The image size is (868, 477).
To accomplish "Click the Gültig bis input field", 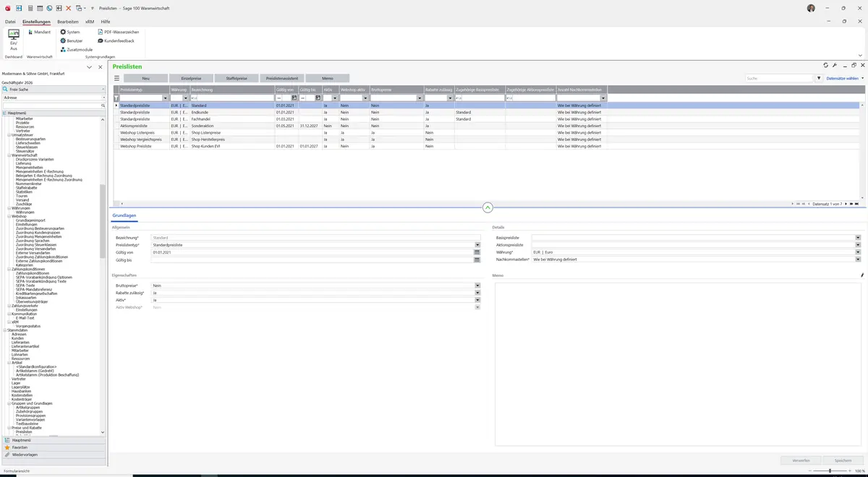I will click(x=312, y=259).
